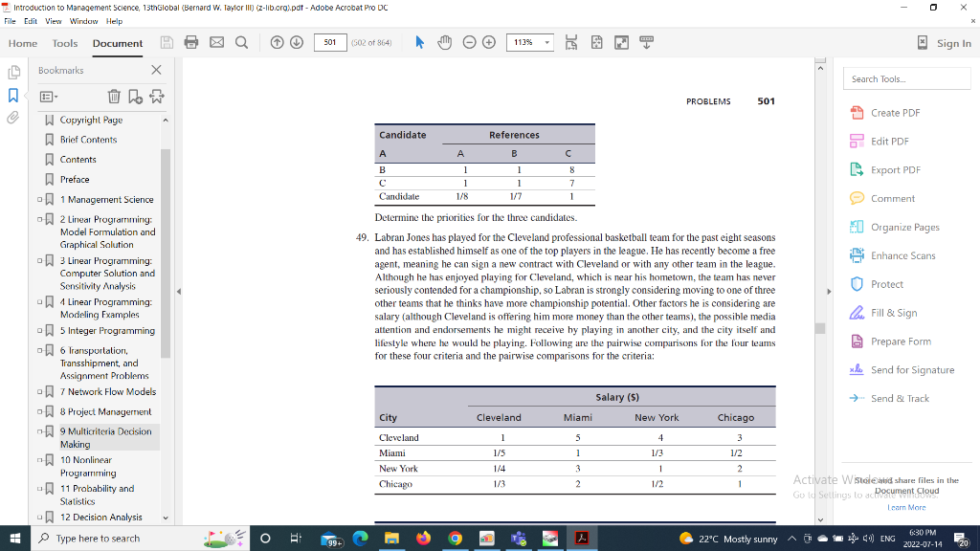Switch to the Tools tab
This screenshot has height=551, width=980.
click(x=64, y=43)
